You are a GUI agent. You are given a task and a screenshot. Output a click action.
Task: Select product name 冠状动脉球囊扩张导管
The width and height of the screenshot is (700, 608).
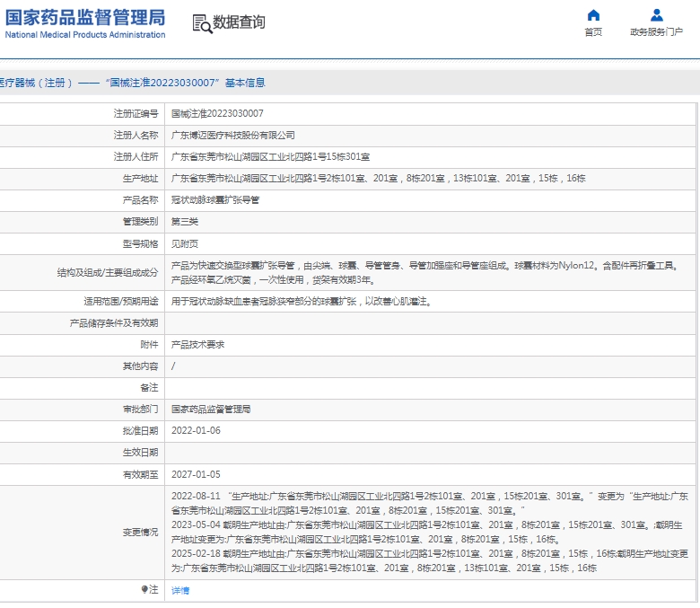tap(215, 199)
